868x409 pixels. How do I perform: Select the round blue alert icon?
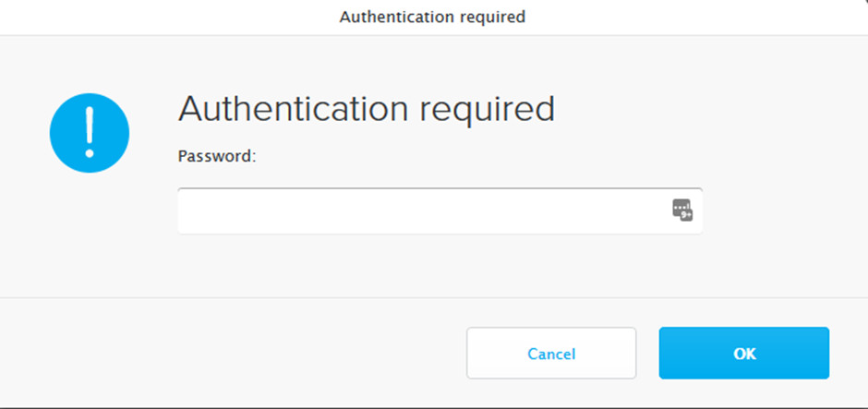(90, 133)
